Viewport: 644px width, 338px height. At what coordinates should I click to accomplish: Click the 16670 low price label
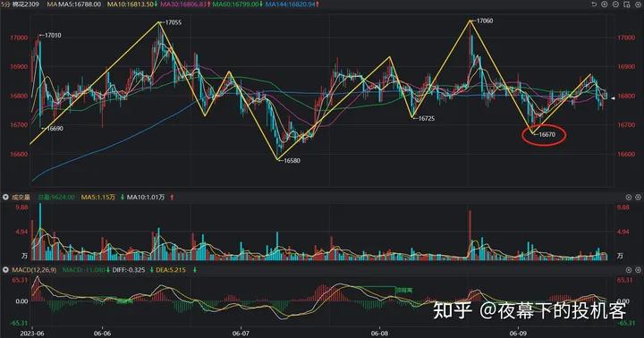(547, 134)
